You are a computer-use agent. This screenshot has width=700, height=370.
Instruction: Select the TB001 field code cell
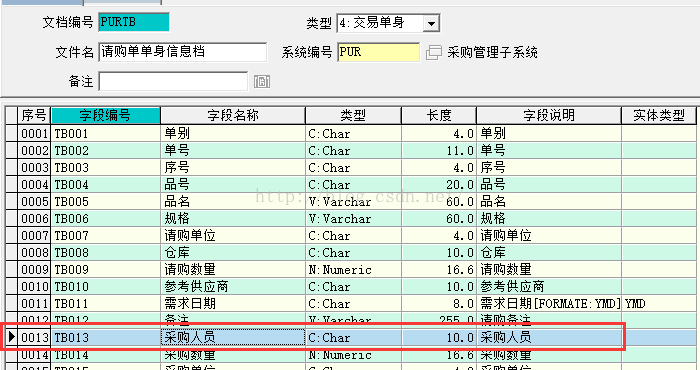(105, 133)
